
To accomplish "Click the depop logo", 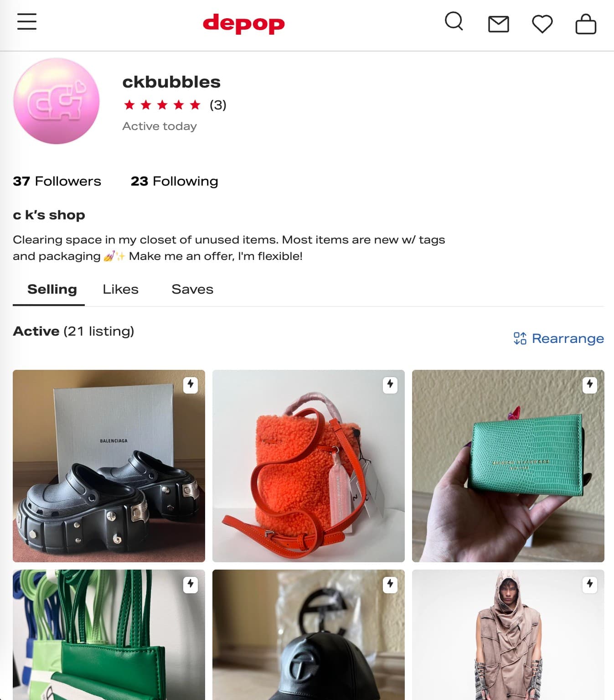I will (244, 24).
